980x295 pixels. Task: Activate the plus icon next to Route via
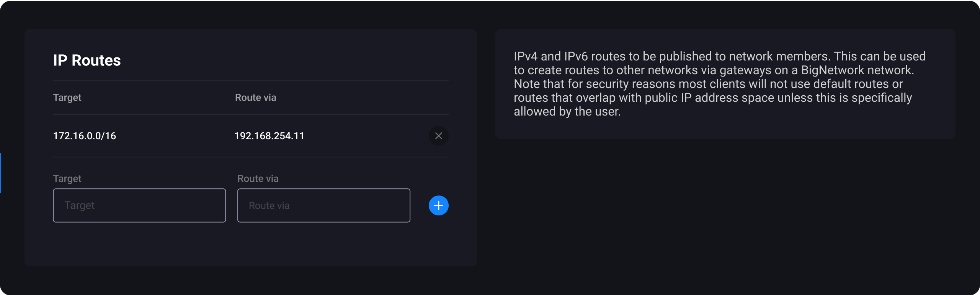click(438, 205)
